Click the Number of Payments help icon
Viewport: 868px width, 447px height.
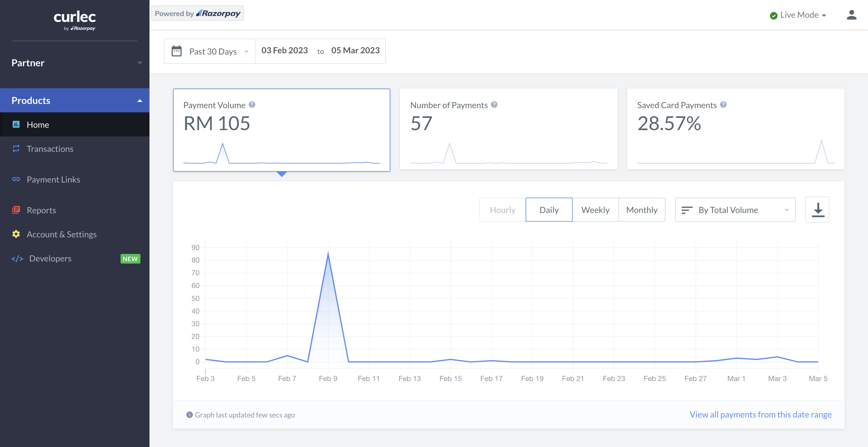(494, 105)
